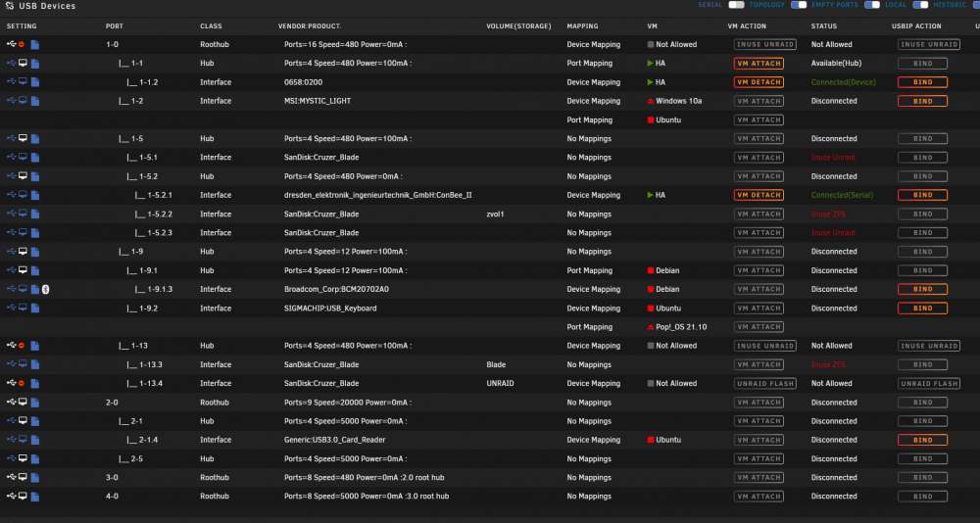Screen dimensions: 980x523
Task: Click the USB icon in the 1-0 Roothub row
Action: (x=11, y=44)
